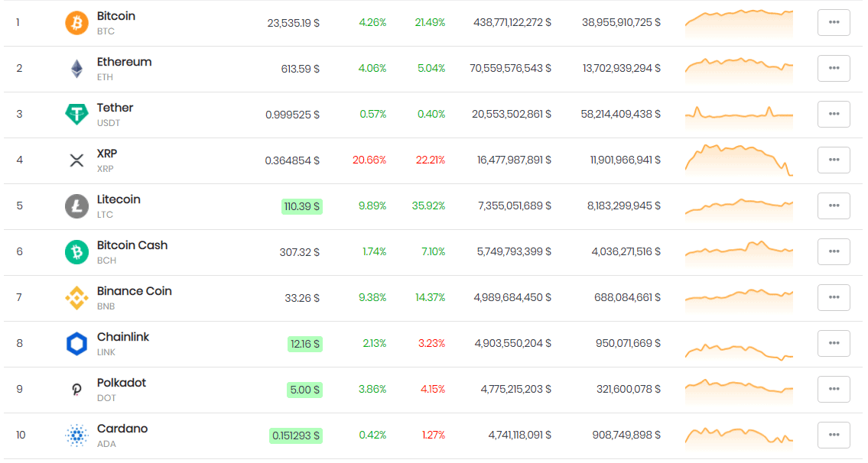Viewport: 868px width, 463px height.
Task: View the Bitcoin Cash price sparkline chart
Action: (x=739, y=253)
